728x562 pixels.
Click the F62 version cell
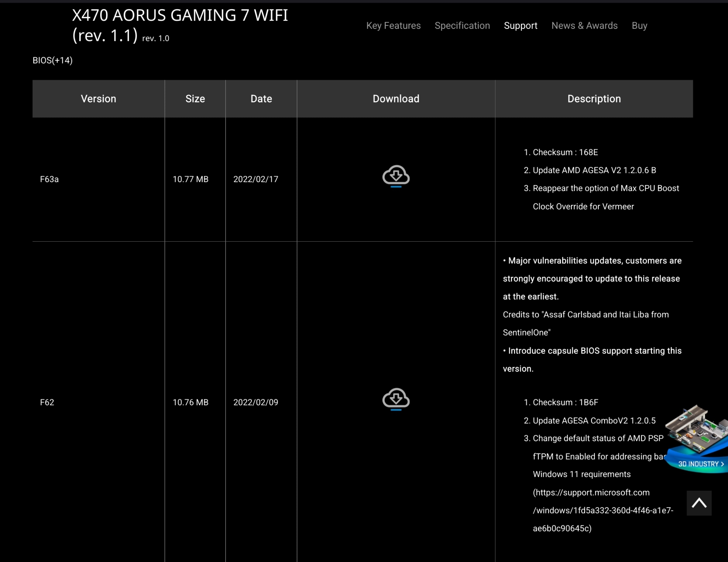pyautogui.click(x=47, y=402)
